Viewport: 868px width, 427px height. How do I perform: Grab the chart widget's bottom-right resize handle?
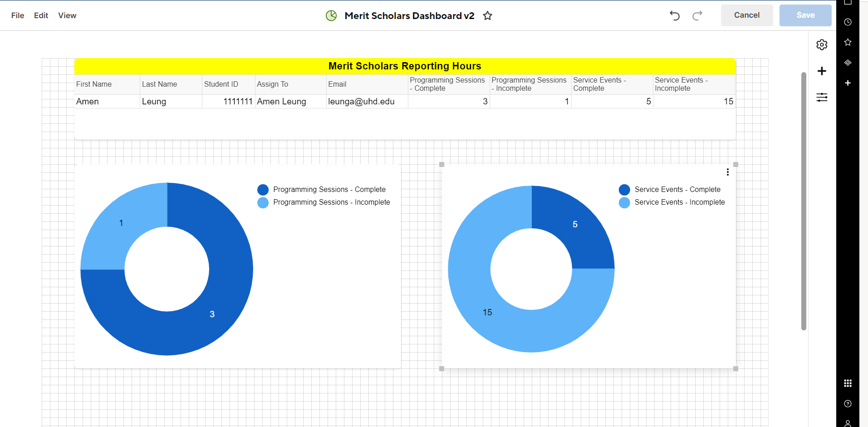pos(736,369)
